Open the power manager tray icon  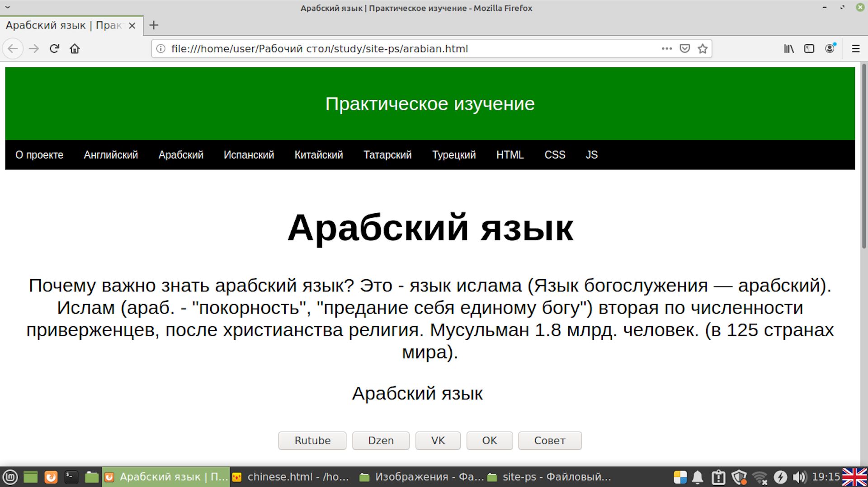(780, 477)
